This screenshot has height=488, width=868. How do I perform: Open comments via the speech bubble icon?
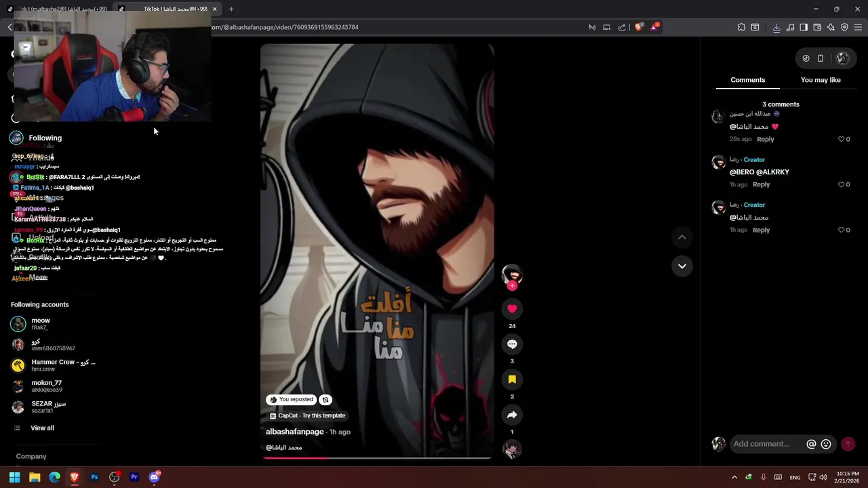click(x=512, y=344)
